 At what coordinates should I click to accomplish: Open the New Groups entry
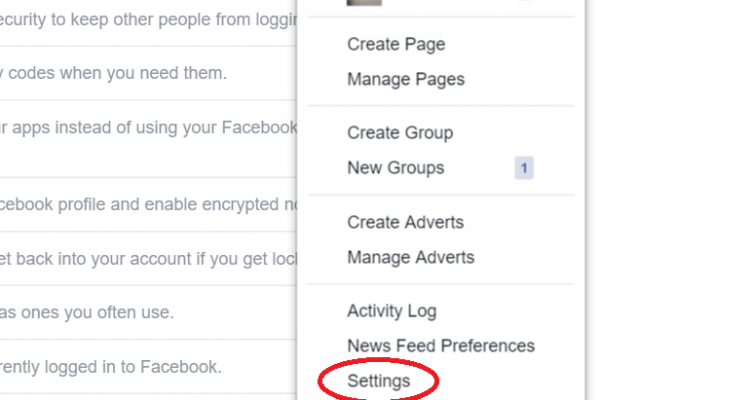coord(396,168)
